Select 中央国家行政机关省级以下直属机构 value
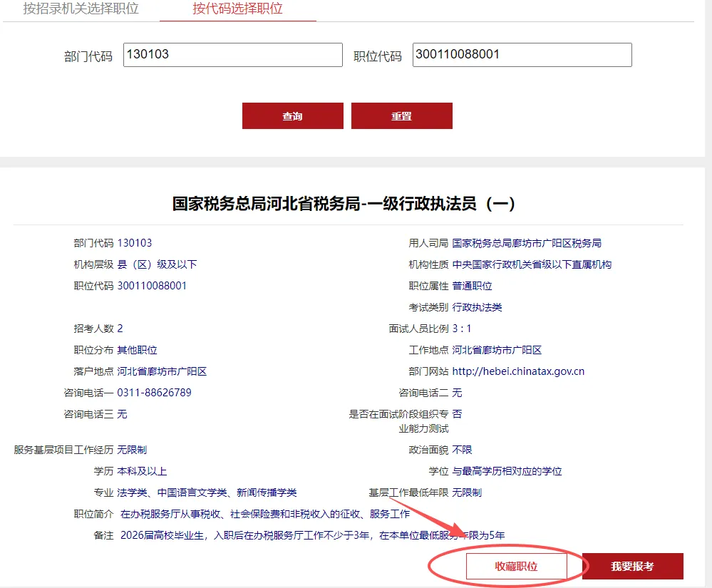This screenshot has height=588, width=712. tap(532, 264)
